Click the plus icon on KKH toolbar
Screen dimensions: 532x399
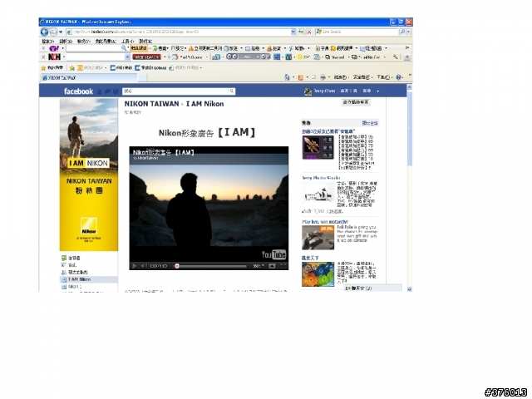click(406, 57)
